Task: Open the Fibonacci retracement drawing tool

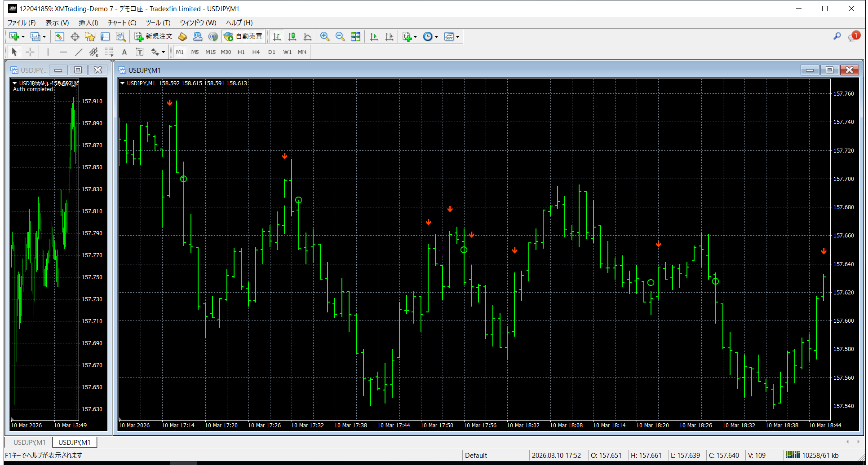Action: pos(109,52)
